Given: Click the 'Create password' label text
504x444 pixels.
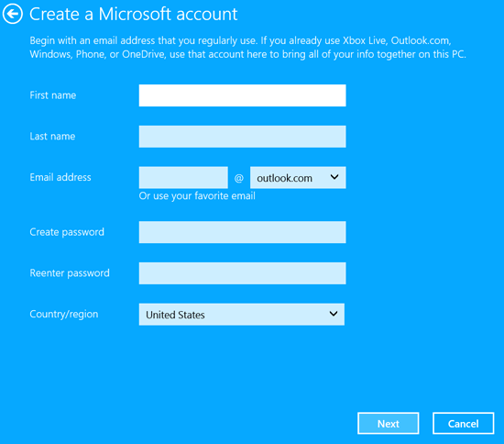Looking at the screenshot, I should (67, 232).
